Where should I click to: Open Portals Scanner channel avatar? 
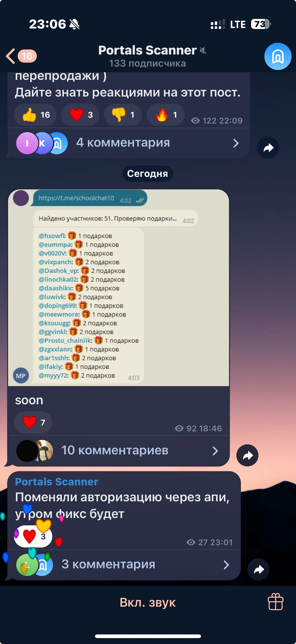click(x=278, y=56)
